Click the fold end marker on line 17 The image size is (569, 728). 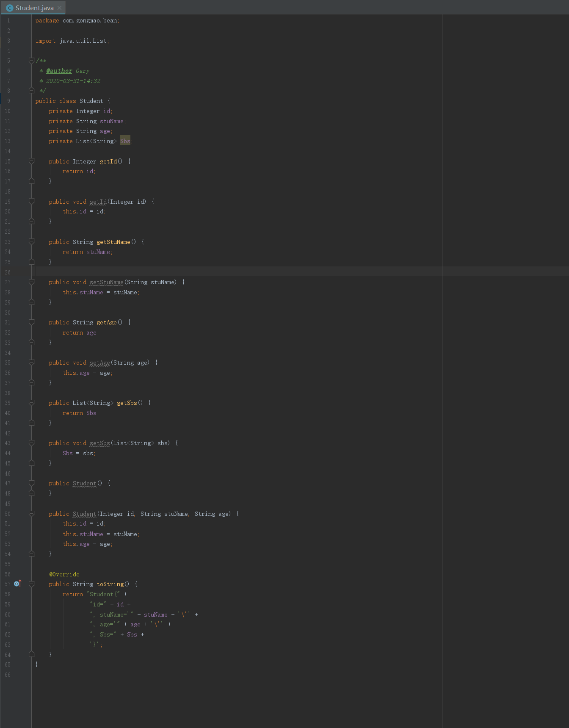[31, 181]
